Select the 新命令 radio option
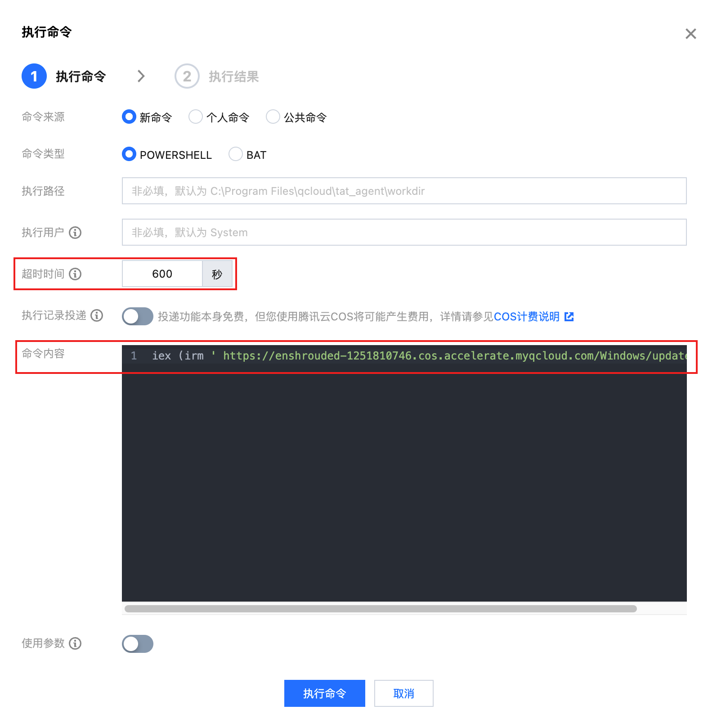717x728 pixels. coord(129,117)
